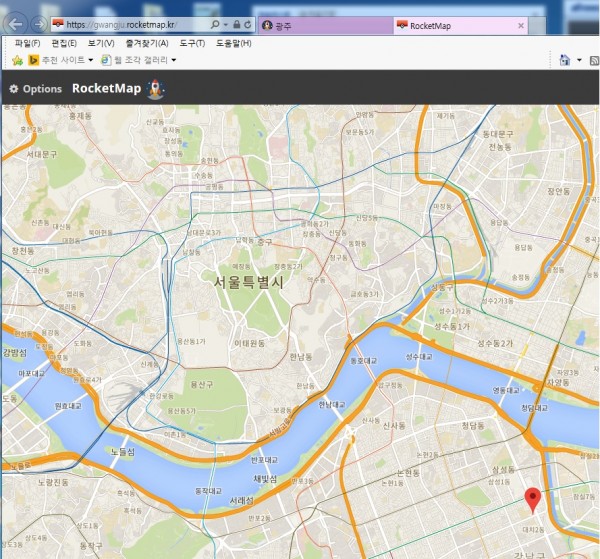This screenshot has height=559, width=600.
Task: Click the security lock icon in address bar
Action: (234, 23)
